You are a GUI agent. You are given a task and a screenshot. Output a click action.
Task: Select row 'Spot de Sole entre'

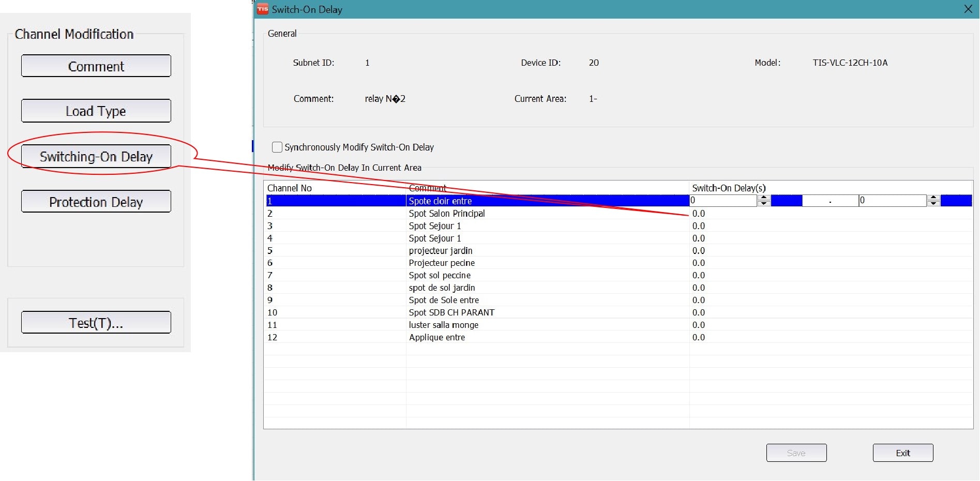point(619,300)
